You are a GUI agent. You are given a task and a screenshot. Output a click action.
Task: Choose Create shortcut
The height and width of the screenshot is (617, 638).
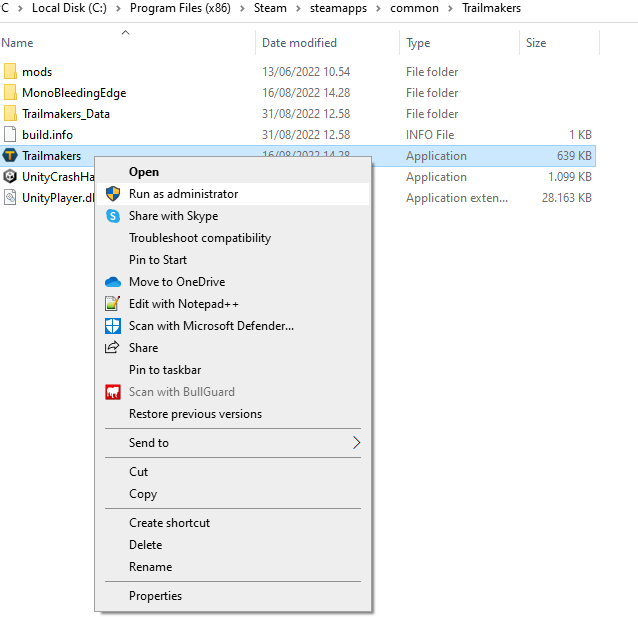coord(233,523)
